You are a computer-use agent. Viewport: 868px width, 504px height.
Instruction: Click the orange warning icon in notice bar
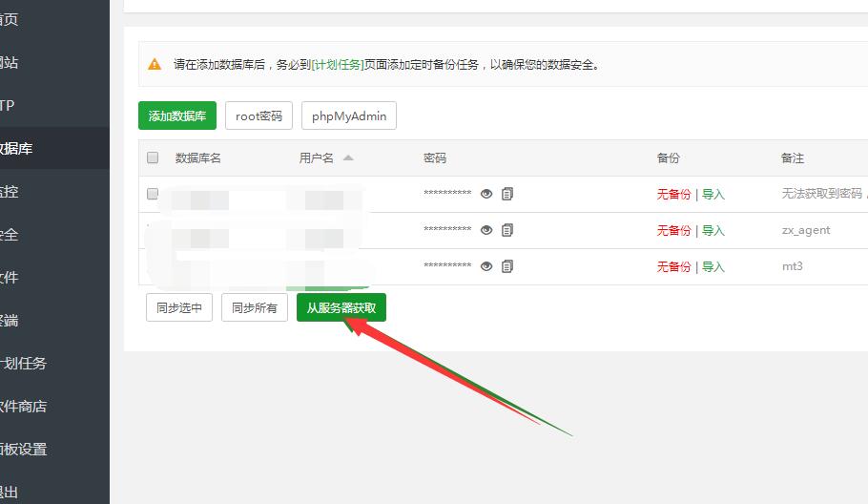155,65
